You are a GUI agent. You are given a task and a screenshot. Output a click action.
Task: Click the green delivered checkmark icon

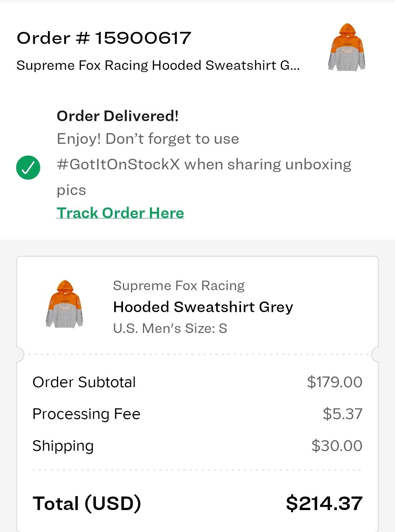pos(28,168)
